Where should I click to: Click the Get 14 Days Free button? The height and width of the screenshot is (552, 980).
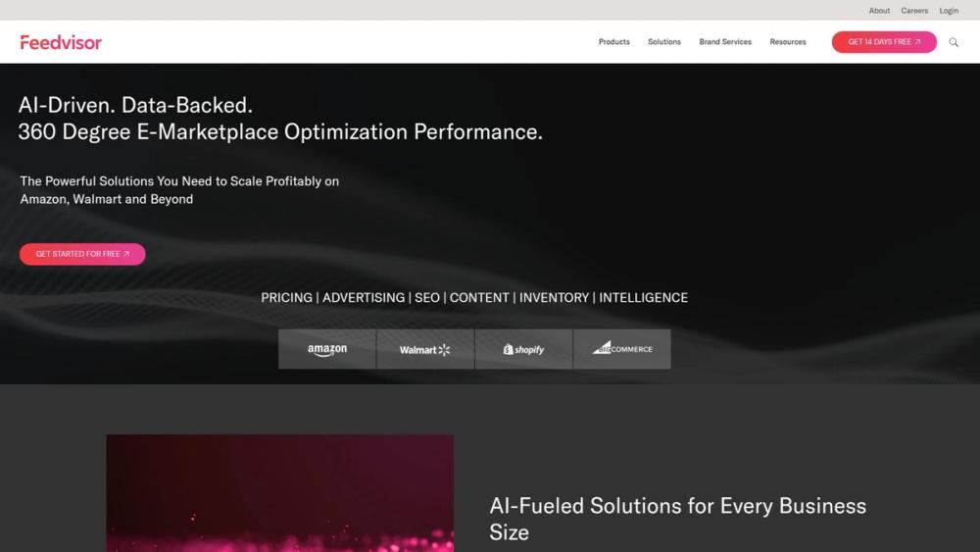point(884,42)
